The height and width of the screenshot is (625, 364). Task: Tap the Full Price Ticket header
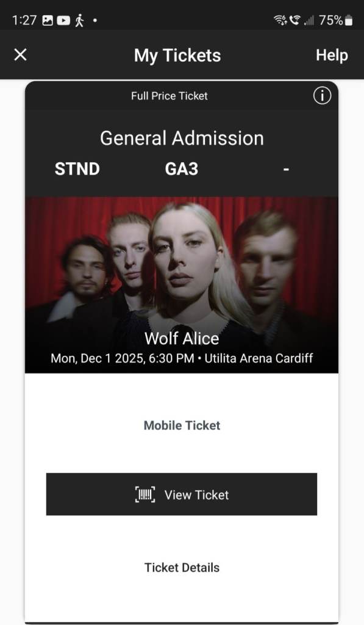[x=170, y=96]
